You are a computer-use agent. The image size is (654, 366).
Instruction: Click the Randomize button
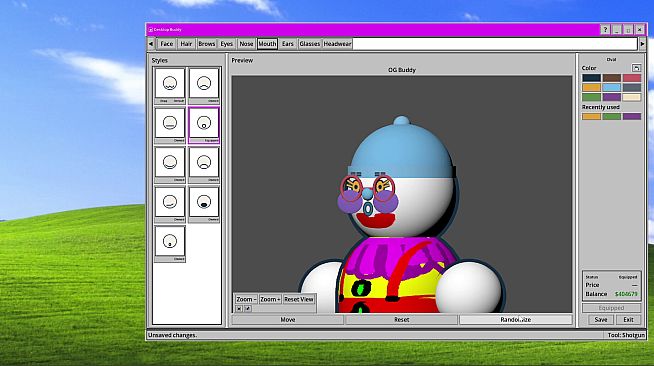[x=516, y=320]
